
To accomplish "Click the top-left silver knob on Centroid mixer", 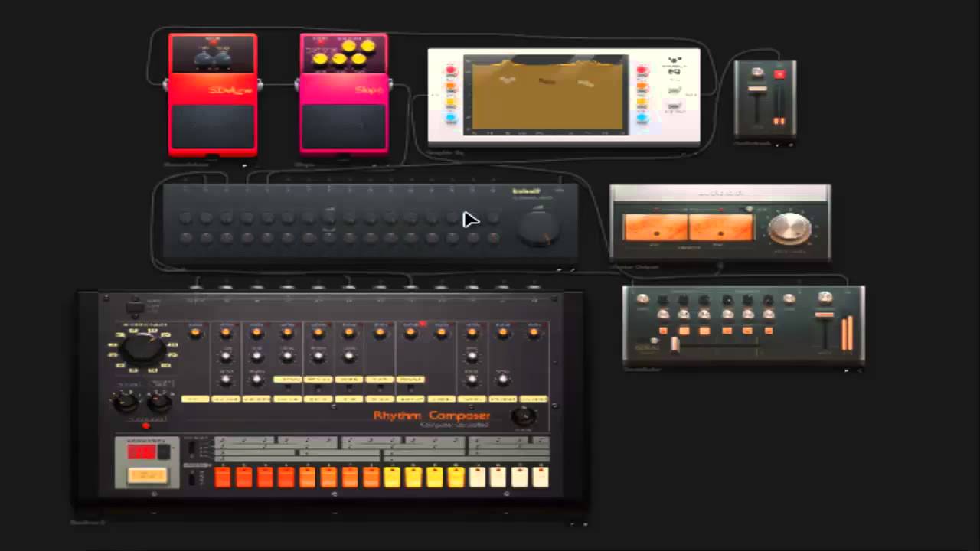I will (x=642, y=299).
